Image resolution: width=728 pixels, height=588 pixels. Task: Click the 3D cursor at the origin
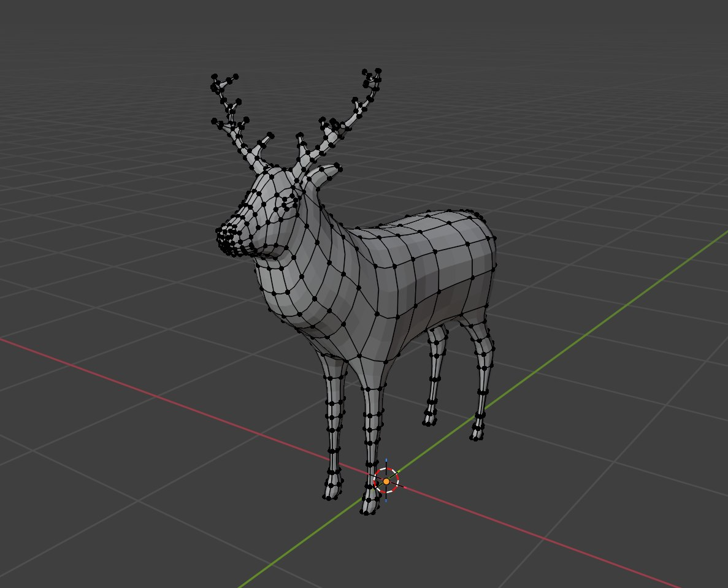tap(386, 481)
